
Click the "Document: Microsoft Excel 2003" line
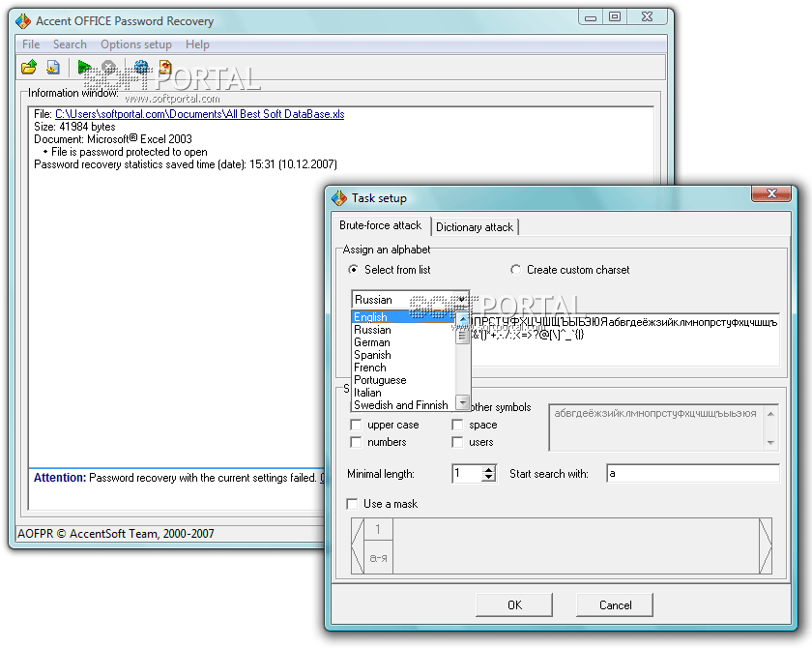pos(113,139)
